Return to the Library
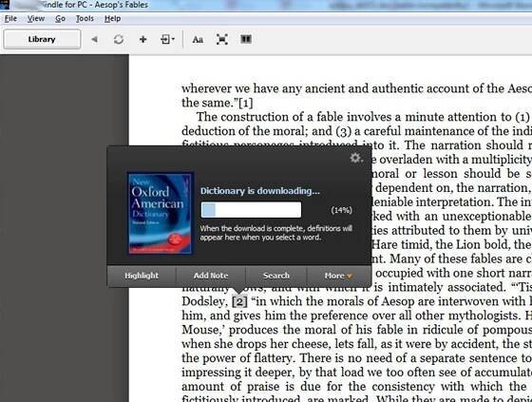 click(42, 39)
